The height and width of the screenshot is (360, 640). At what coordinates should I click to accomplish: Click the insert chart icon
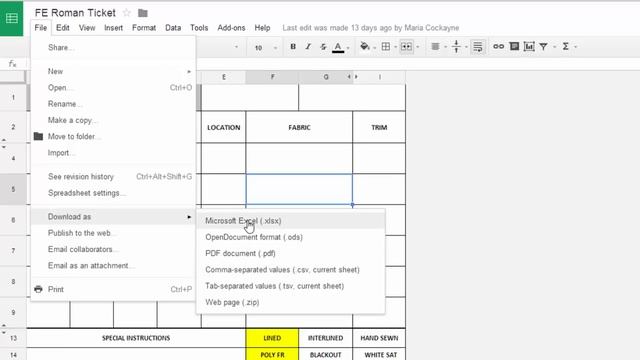(529, 47)
